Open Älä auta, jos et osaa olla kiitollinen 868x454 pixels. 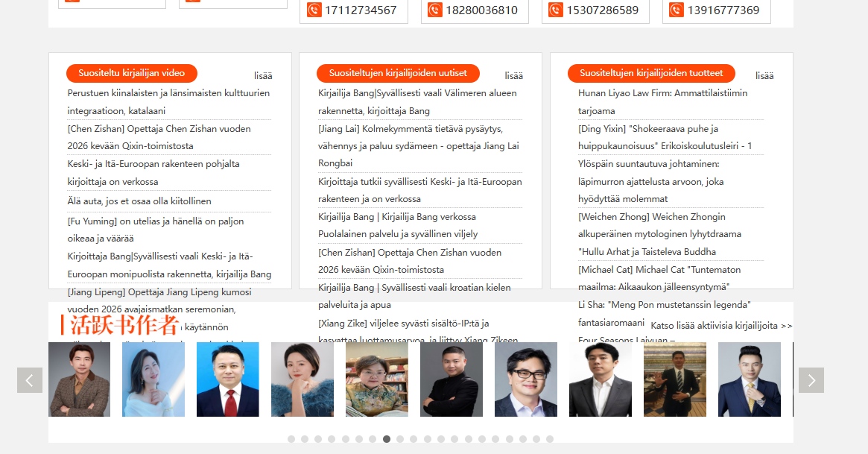tap(139, 201)
